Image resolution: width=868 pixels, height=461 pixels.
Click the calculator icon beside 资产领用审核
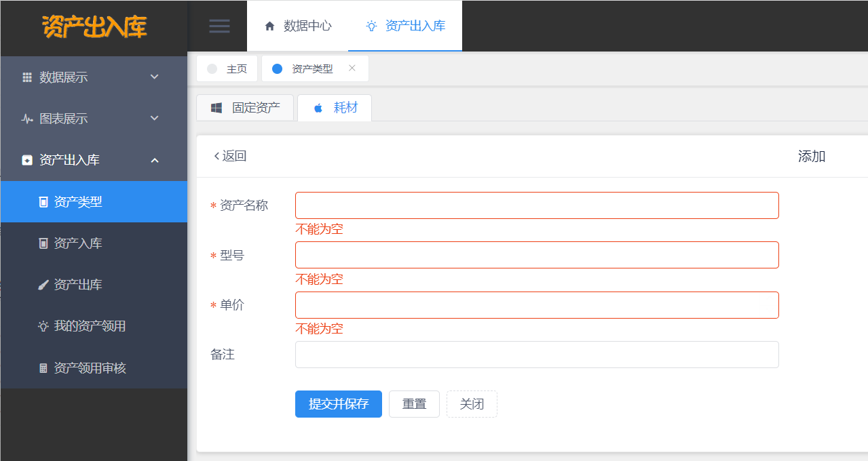[43, 368]
